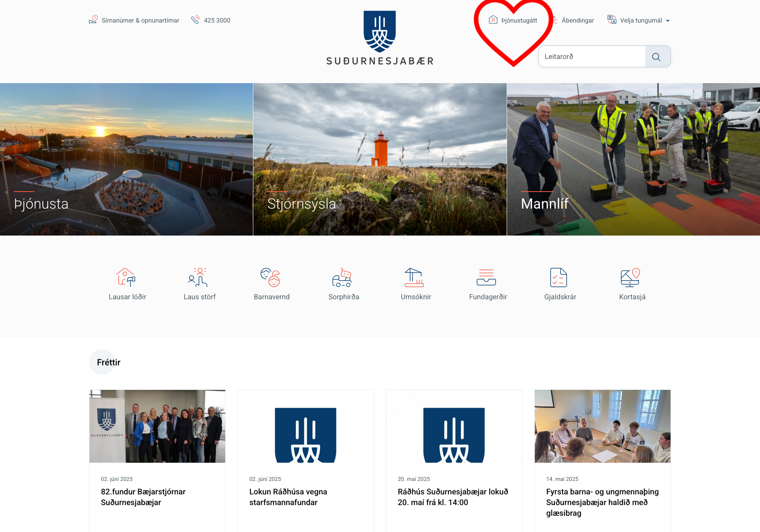This screenshot has width=760, height=532.
Task: Click the Fréttir news heading
Action: 108,362
